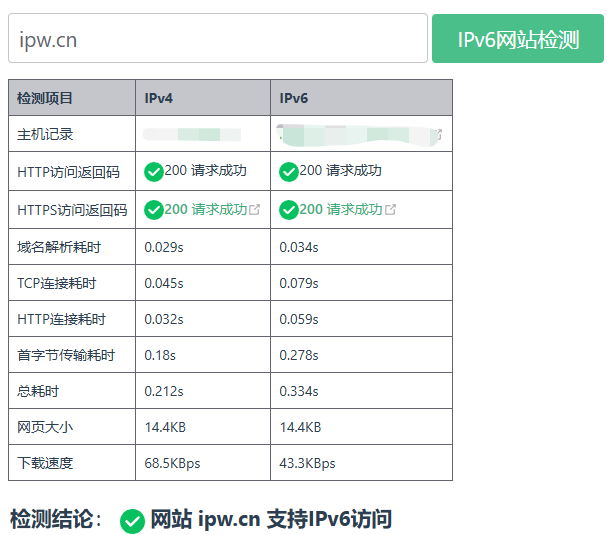This screenshot has height=535, width=613.
Task: Select the IPv4 下载速度 value 68.5KBps
Action: (173, 463)
